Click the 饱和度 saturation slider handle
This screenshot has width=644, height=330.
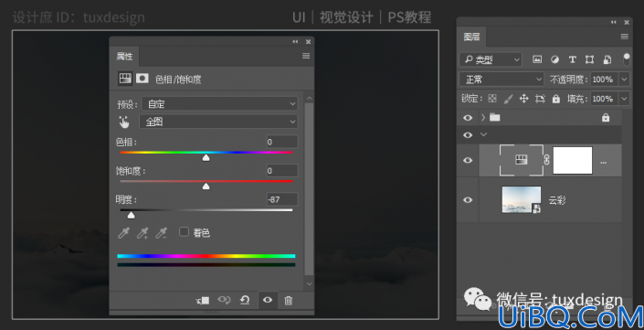click(x=206, y=186)
